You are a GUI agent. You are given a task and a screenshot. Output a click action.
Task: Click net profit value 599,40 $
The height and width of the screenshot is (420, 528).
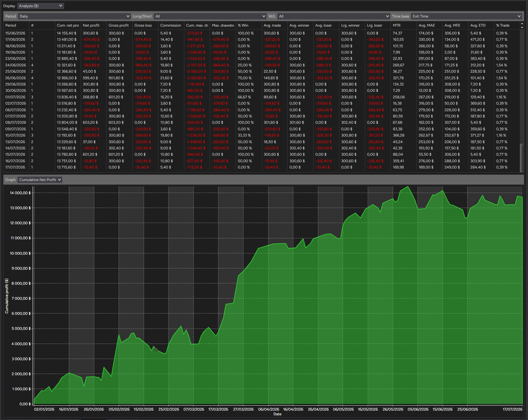[90, 78]
